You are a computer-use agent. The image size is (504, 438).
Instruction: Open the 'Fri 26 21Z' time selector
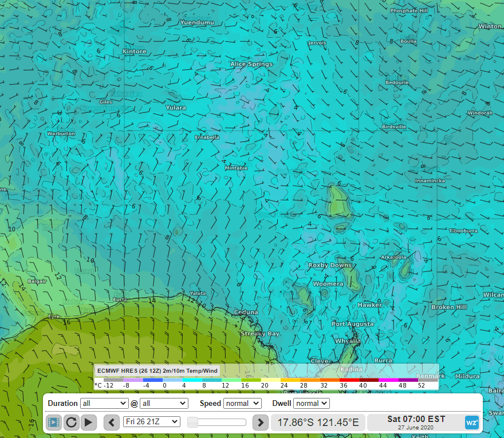coord(151,422)
